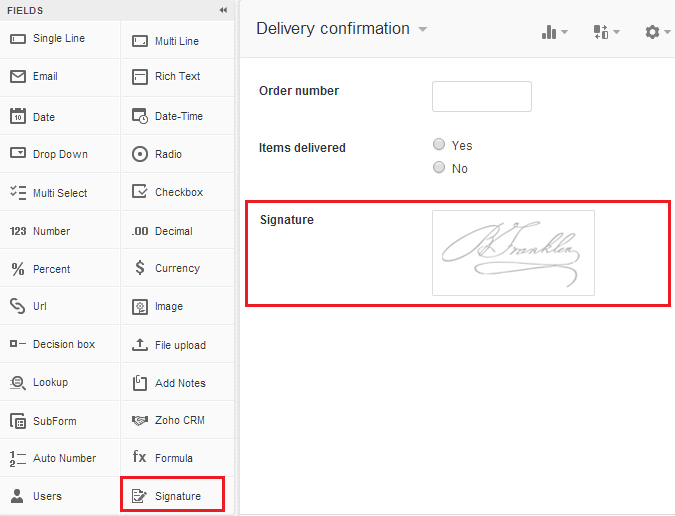Viewport: 675px width, 516px height.
Task: Select the Yes radio button
Action: coord(439,145)
